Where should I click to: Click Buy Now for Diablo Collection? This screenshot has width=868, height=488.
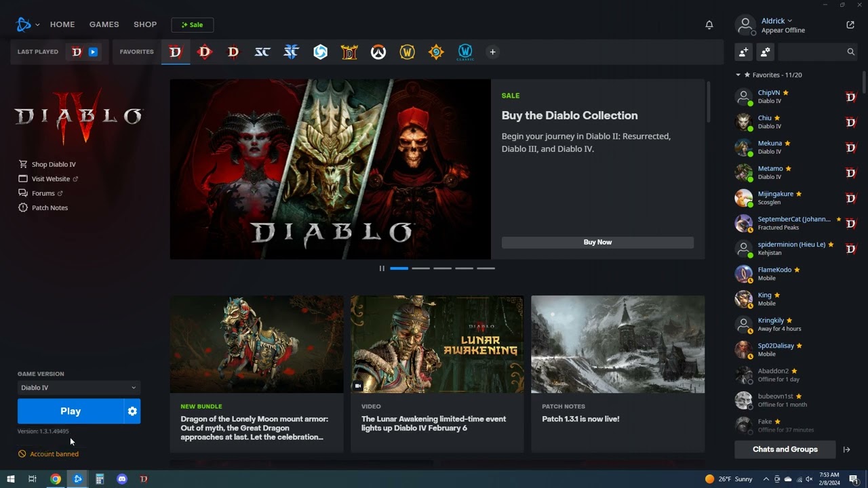[x=597, y=242]
